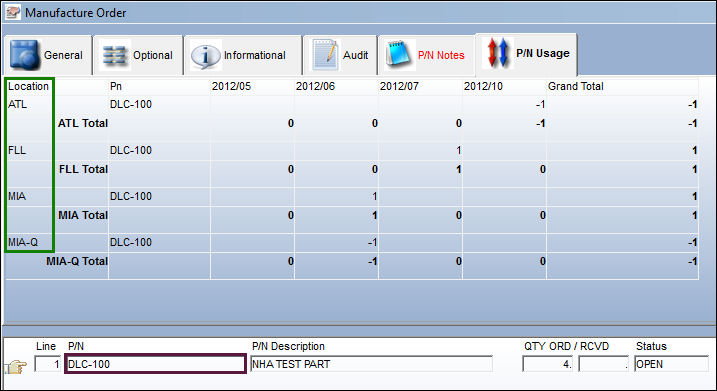Switch to the Audit tab
717x391 pixels.
340,55
